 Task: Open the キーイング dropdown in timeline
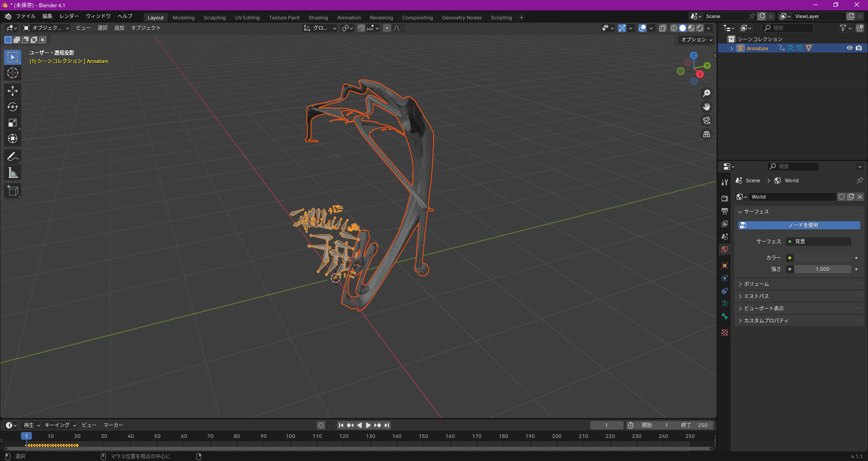[x=60, y=425]
